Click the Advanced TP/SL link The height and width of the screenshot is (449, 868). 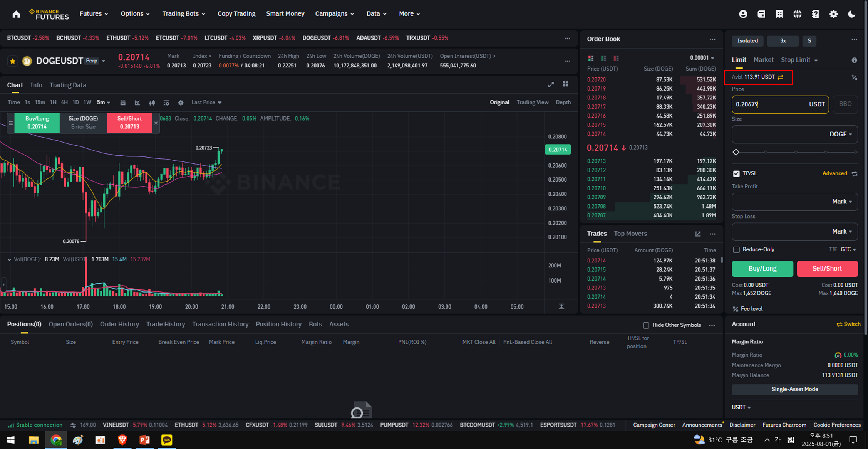click(834, 173)
